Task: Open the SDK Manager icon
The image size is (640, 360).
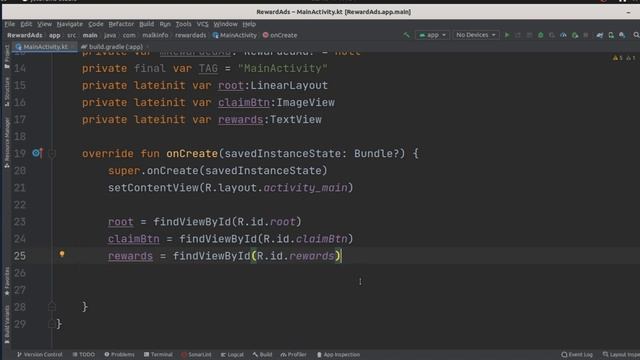Action: (x=622, y=35)
